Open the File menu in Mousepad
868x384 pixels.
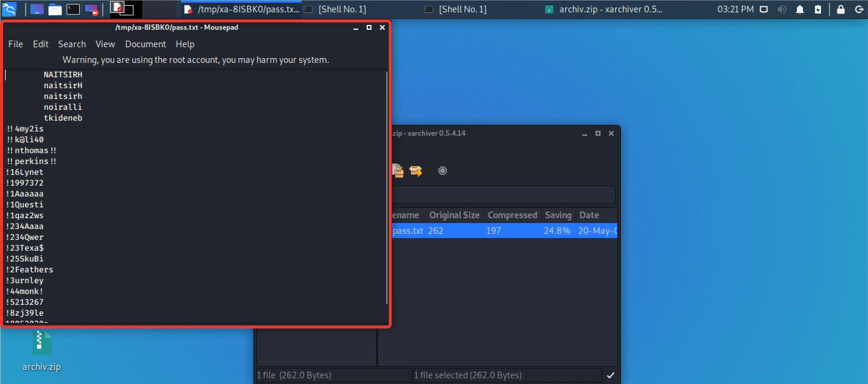[15, 44]
